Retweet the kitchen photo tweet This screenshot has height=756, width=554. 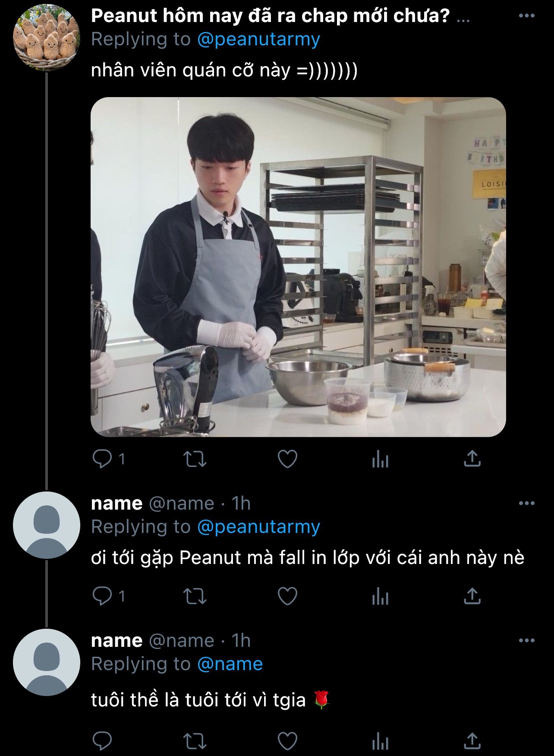coord(195,459)
